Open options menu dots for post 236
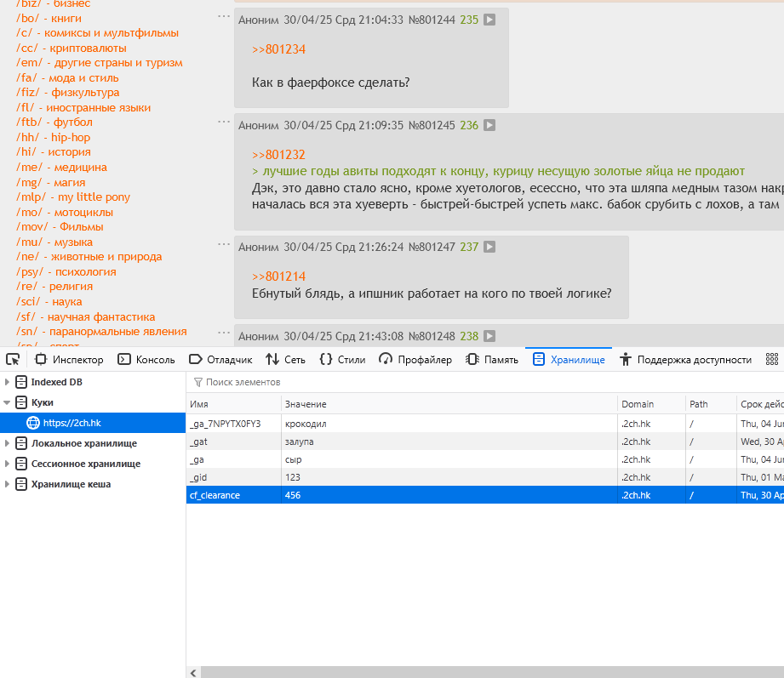Viewport: 784px width, 678px height. pyautogui.click(x=224, y=121)
